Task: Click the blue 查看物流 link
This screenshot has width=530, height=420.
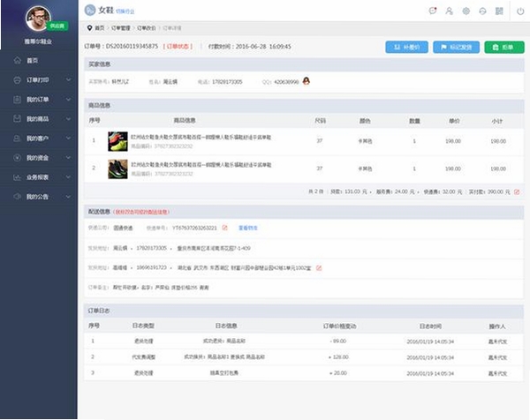Action: [x=248, y=228]
